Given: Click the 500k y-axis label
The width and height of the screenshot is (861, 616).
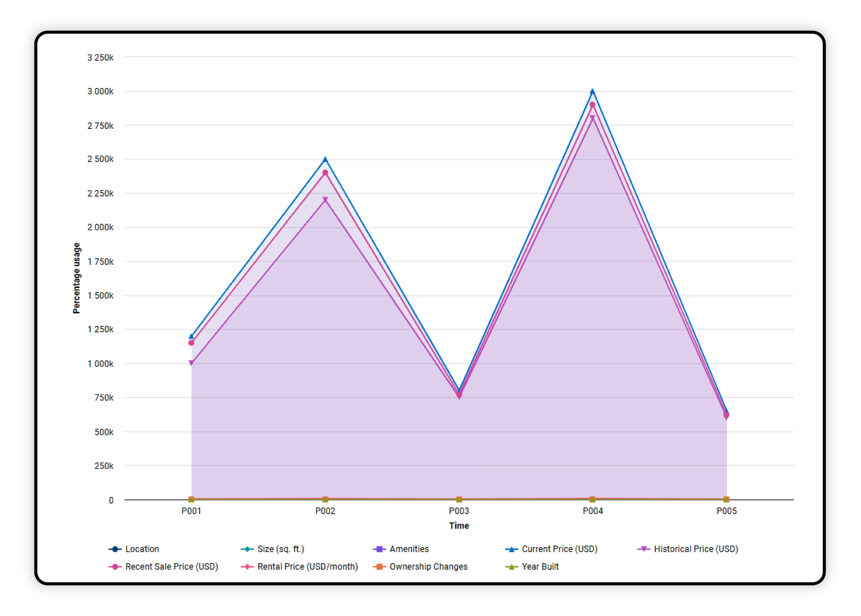Looking at the screenshot, I should click(104, 432).
